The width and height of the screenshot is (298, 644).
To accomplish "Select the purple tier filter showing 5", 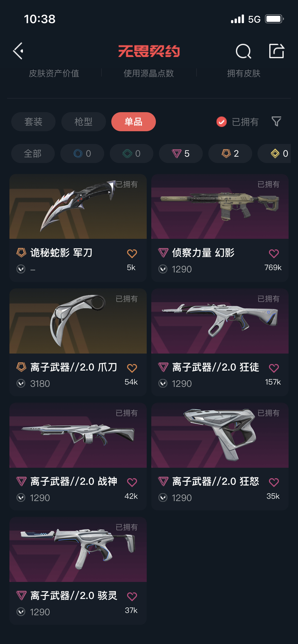I will pyautogui.click(x=181, y=153).
